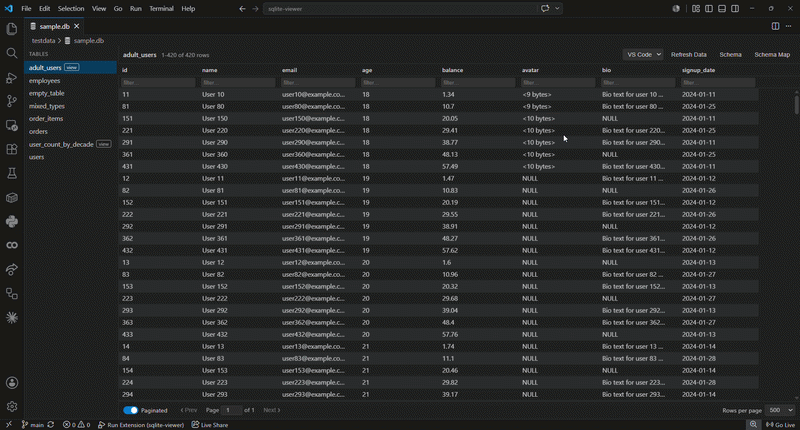Open Run and Debug view
The height and width of the screenshot is (430, 800).
(12, 78)
